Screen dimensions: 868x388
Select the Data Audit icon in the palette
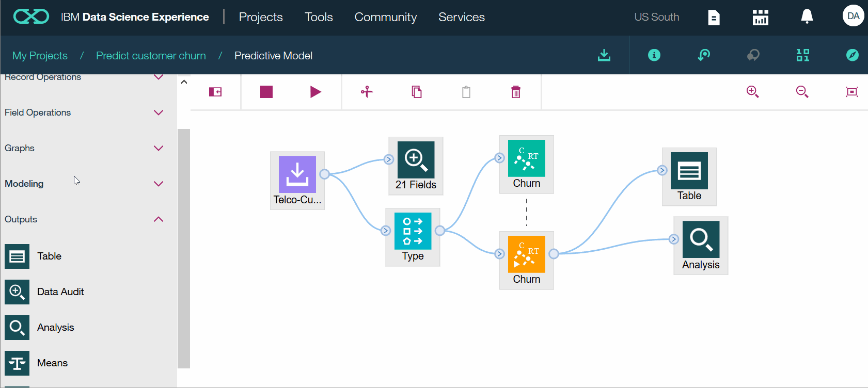pos(17,292)
